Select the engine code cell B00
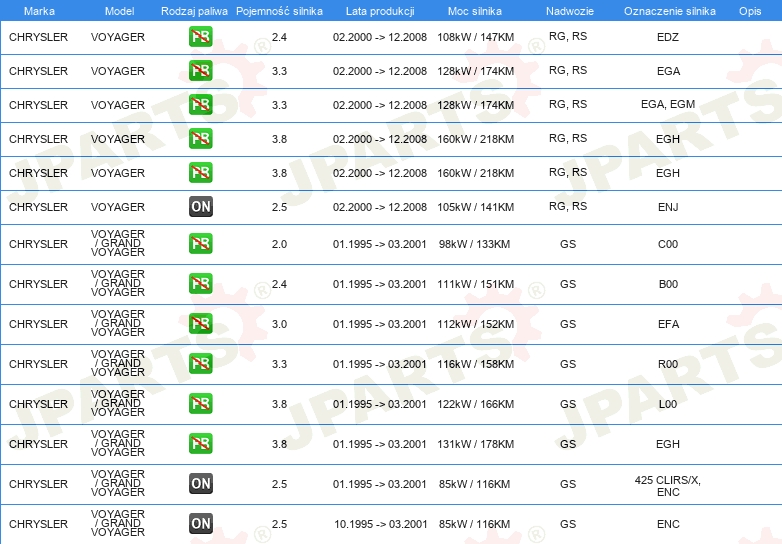This screenshot has width=782, height=544. pos(668,284)
